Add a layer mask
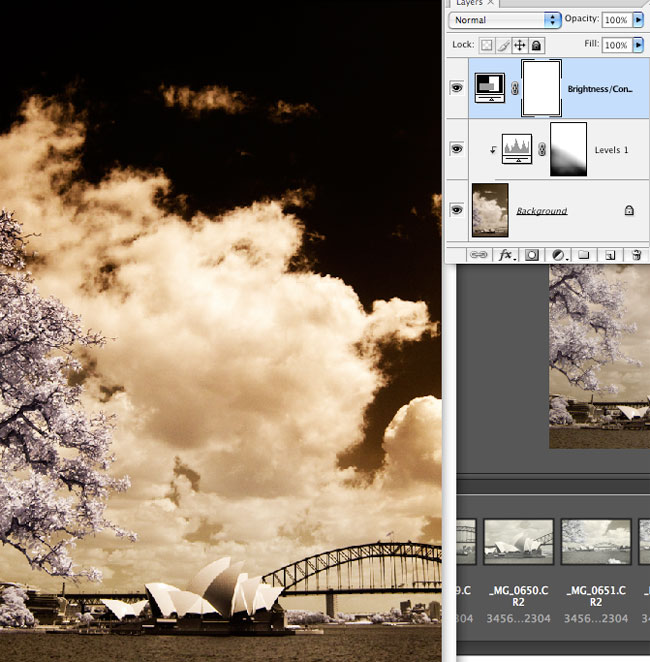 pos(531,255)
